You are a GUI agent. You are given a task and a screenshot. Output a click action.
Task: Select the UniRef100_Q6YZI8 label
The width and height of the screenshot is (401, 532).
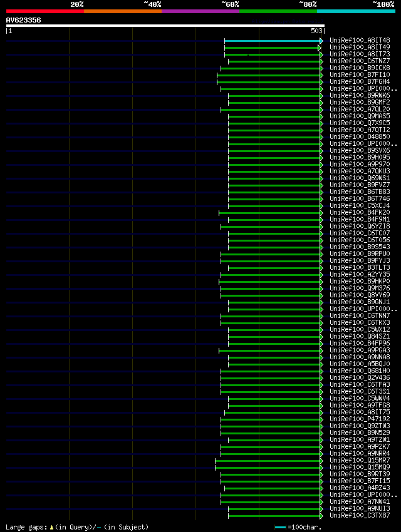click(360, 226)
